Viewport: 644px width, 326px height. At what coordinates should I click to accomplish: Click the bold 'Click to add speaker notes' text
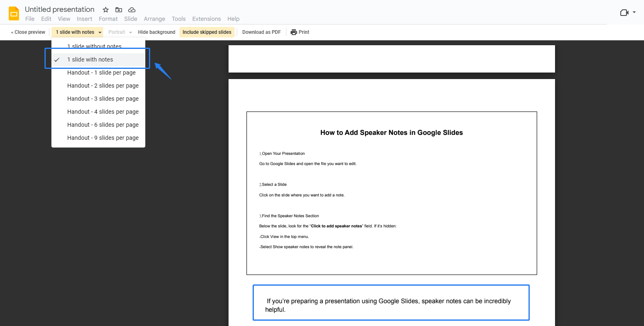(x=336, y=226)
